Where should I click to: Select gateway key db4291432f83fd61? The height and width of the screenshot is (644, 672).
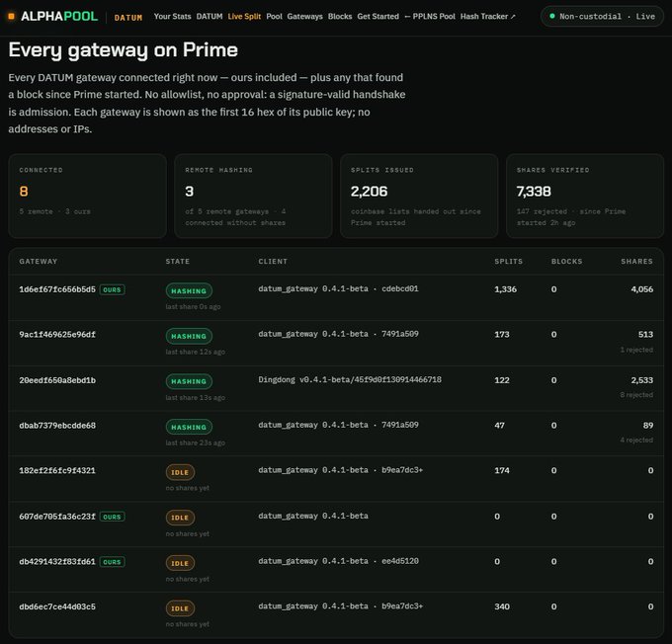click(x=57, y=561)
